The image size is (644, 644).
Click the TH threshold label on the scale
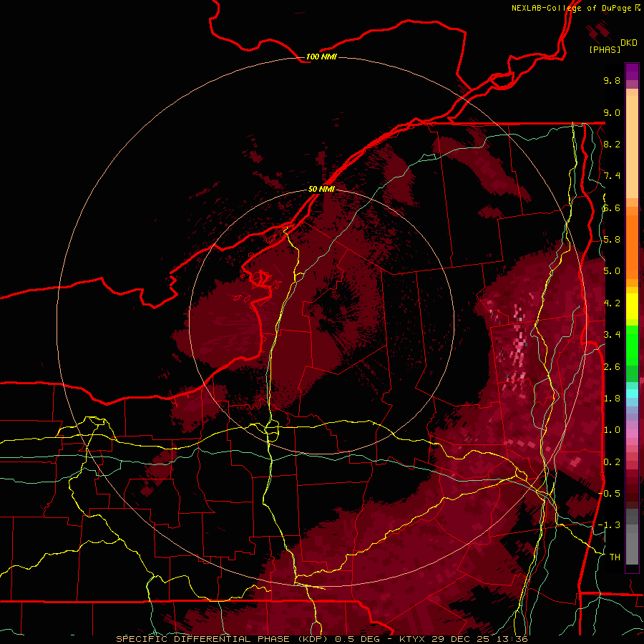click(x=615, y=557)
